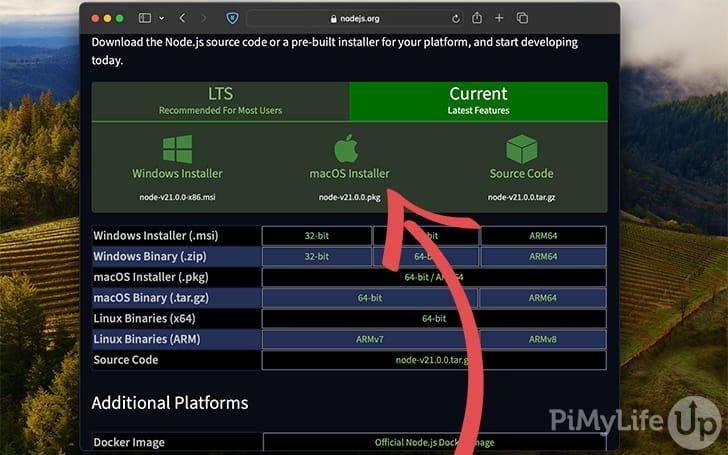Click the macOS Installer (.pkg) row label
This screenshot has height=455, width=728.
151,277
